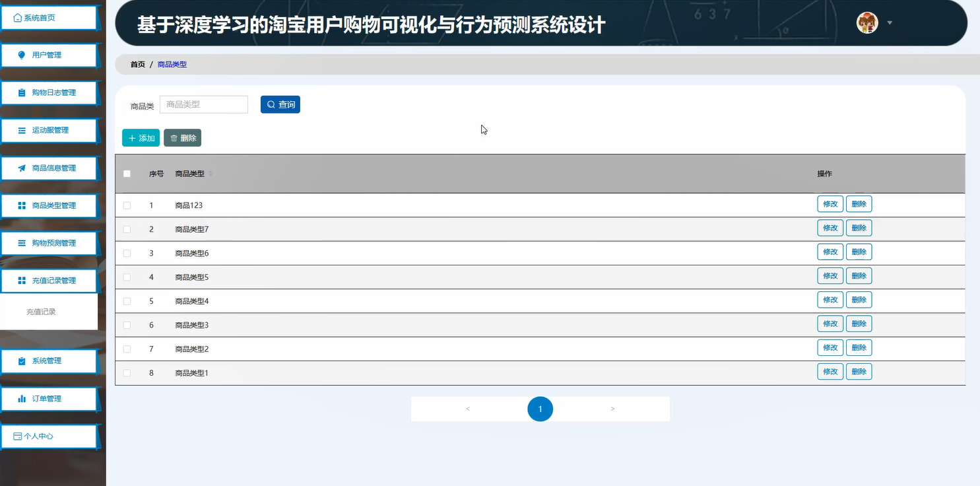Click the clipboard icon beside 购物日志管理
The image size is (980, 486).
tap(22, 92)
